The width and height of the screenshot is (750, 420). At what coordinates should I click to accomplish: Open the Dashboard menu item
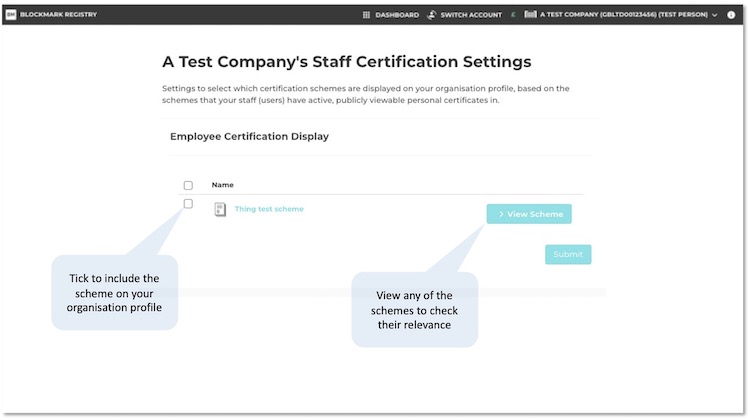397,15
